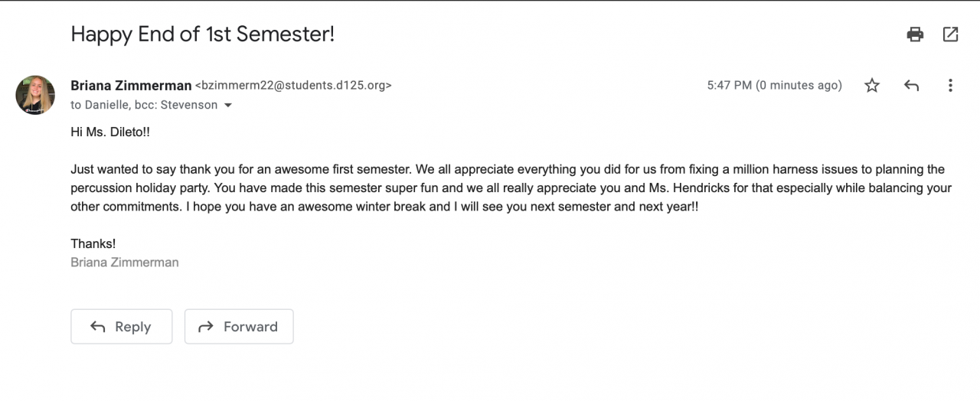Print this email using the printer icon
Viewport: 980px width, 401px height.
(x=915, y=34)
